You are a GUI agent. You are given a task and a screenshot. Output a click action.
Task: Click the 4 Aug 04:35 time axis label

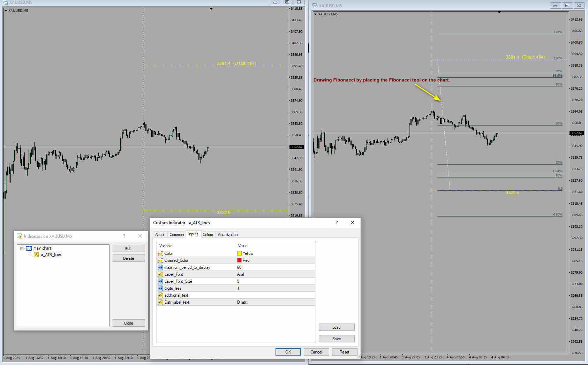click(500, 357)
